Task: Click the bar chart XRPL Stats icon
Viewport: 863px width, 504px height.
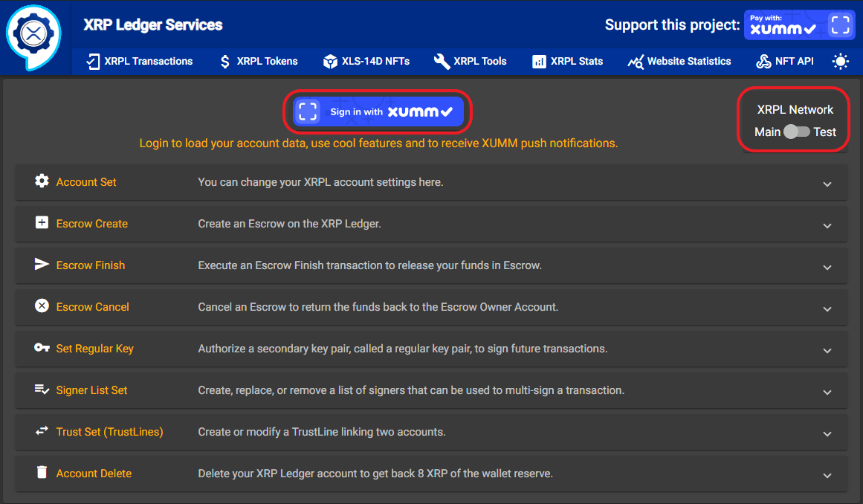Action: pyautogui.click(x=540, y=62)
